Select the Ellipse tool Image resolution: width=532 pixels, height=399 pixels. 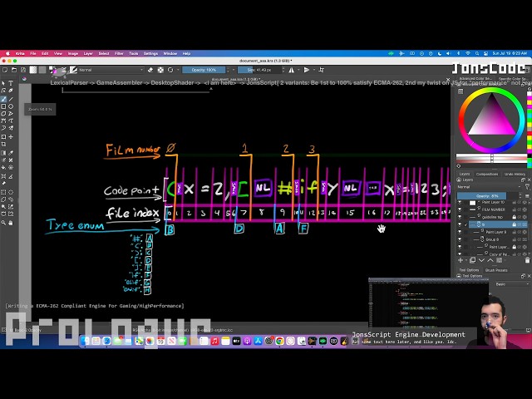(11, 106)
